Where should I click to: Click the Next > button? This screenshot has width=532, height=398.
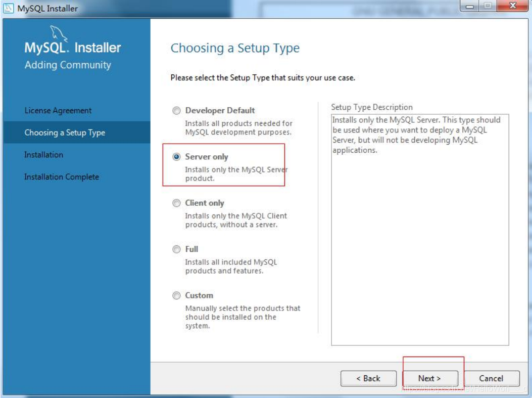(430, 378)
